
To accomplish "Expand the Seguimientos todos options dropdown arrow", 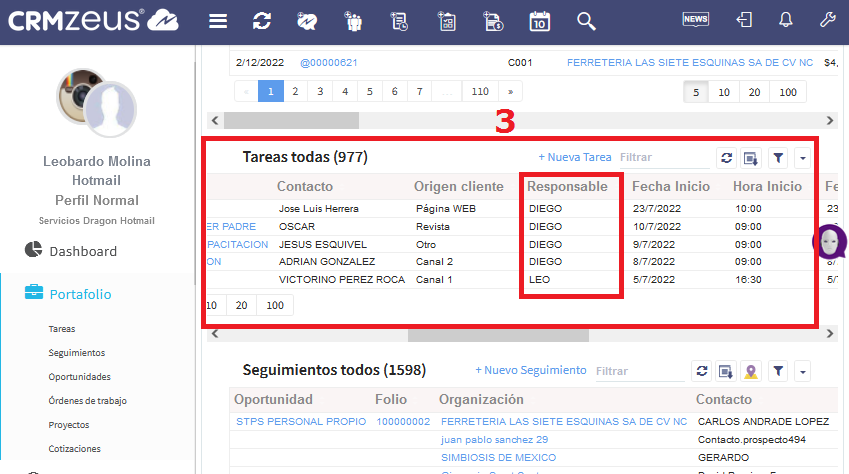I will click(x=802, y=371).
